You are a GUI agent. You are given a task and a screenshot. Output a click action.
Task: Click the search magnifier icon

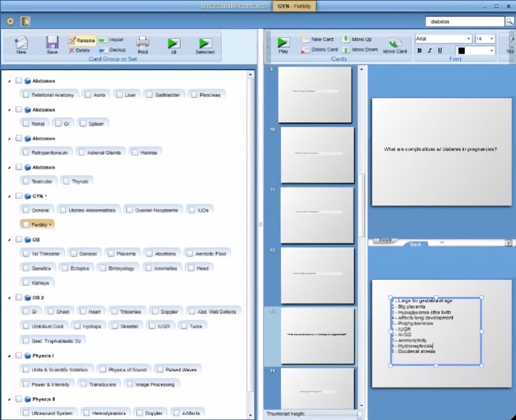coord(509,22)
